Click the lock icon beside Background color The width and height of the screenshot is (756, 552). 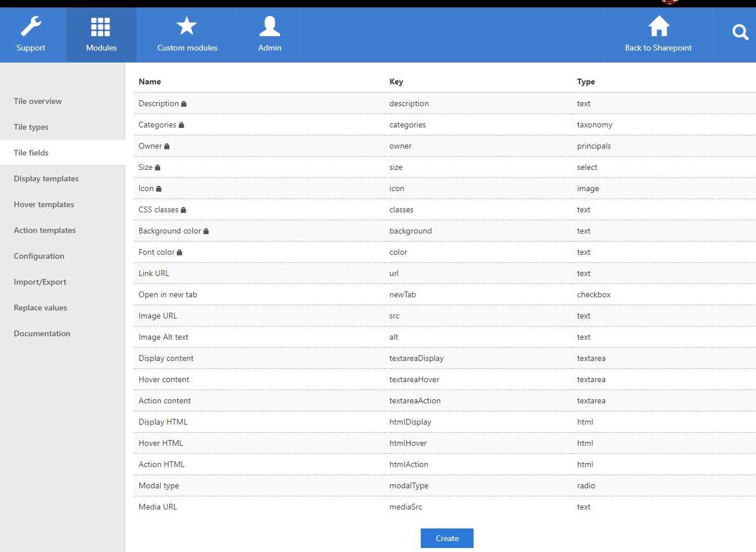pyautogui.click(x=206, y=231)
